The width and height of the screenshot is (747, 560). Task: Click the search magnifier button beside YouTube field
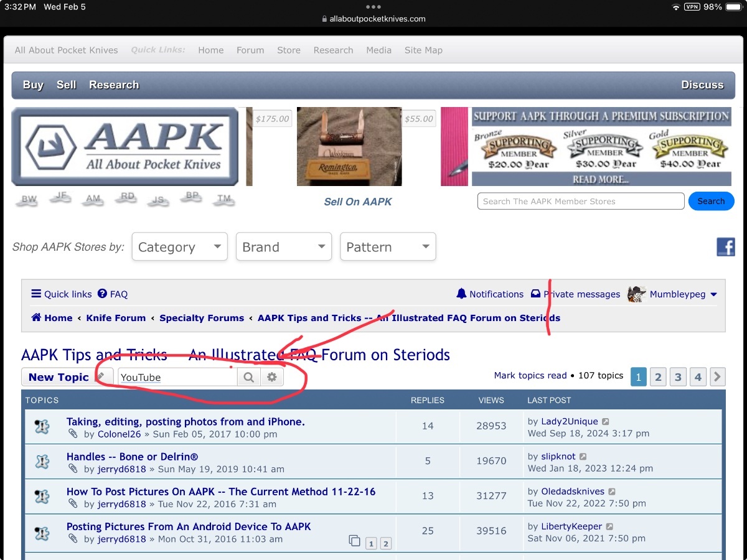tap(248, 377)
